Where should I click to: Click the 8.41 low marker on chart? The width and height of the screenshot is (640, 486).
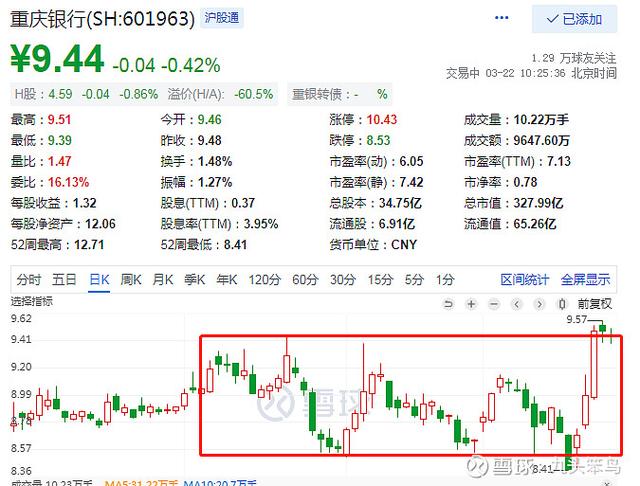tap(543, 469)
